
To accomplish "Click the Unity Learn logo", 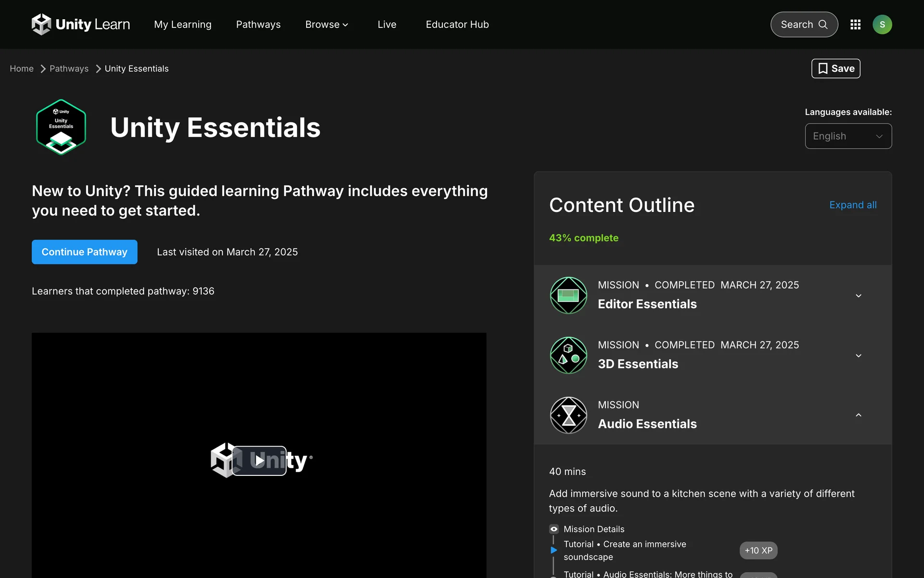I will click(x=81, y=24).
